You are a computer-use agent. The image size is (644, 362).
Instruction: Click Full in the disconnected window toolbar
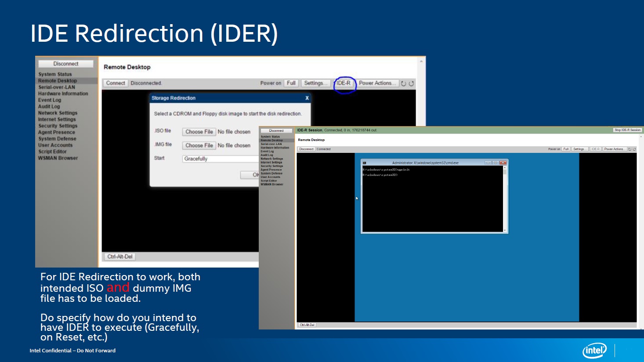(291, 83)
